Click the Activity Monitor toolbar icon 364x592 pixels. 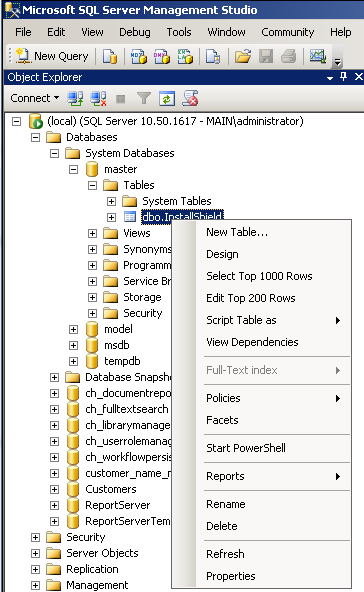click(318, 57)
